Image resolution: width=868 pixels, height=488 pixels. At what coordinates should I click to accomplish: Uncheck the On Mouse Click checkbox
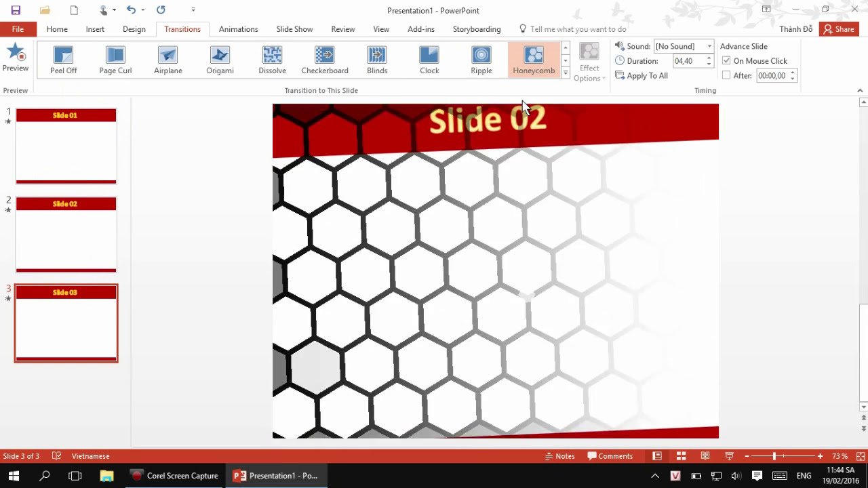(x=726, y=61)
